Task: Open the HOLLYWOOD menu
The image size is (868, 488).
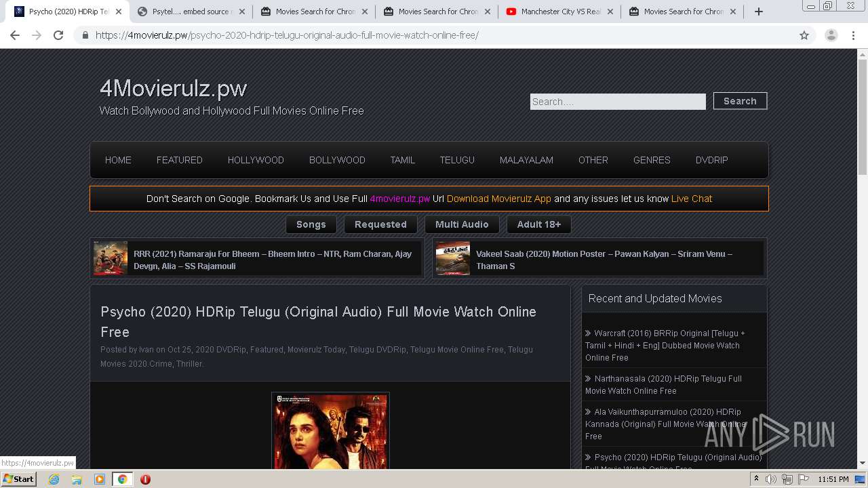Action: click(x=256, y=160)
